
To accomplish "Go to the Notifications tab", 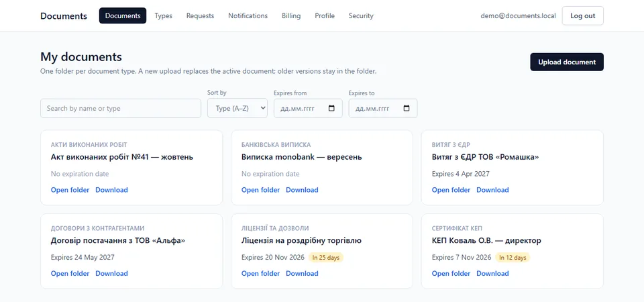I will pos(248,15).
